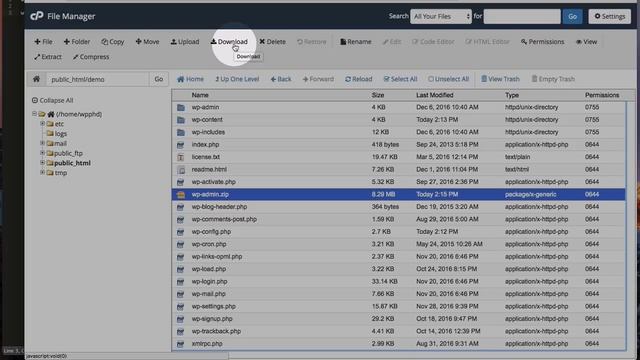Click the Forward navigation button
Screen dimensions: 640x360
(x=318, y=79)
